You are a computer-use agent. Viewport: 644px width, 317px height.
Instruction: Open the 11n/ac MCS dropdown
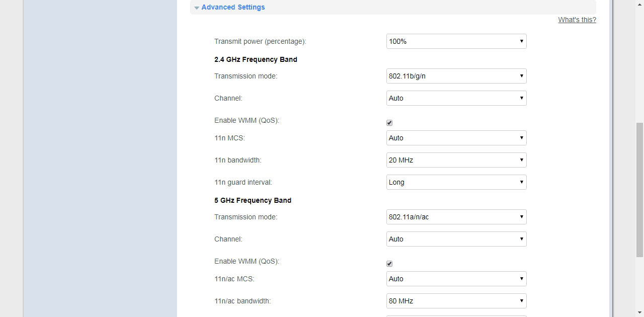coord(456,279)
